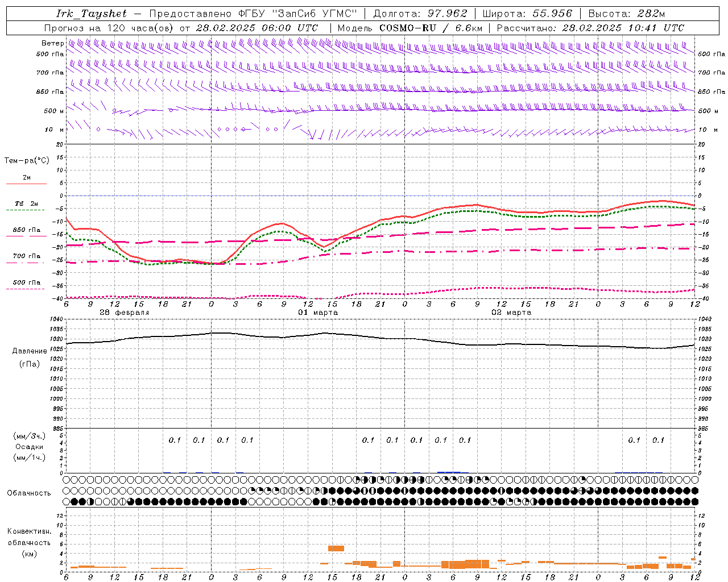Click the blue precipitation bar
728x582 pixels.
click(x=449, y=472)
